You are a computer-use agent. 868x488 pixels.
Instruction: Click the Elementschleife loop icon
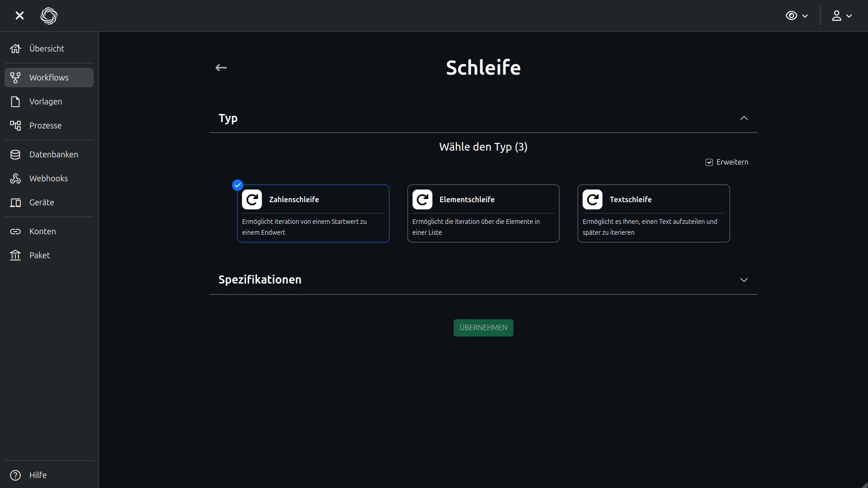coord(422,199)
